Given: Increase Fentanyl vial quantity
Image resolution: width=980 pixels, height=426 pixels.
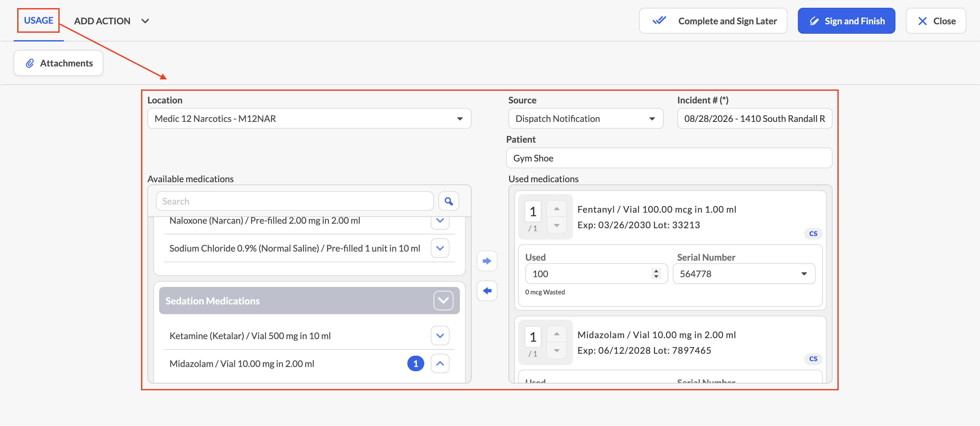Looking at the screenshot, I should click(x=556, y=208).
